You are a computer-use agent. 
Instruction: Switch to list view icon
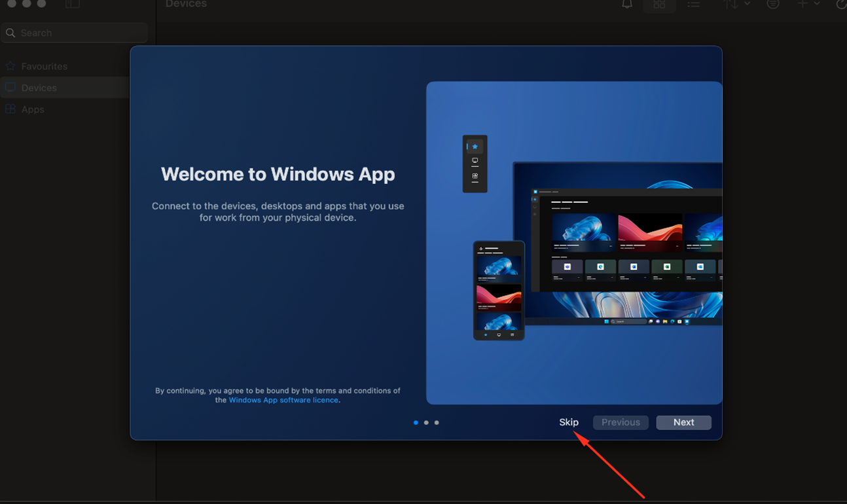[693, 5]
